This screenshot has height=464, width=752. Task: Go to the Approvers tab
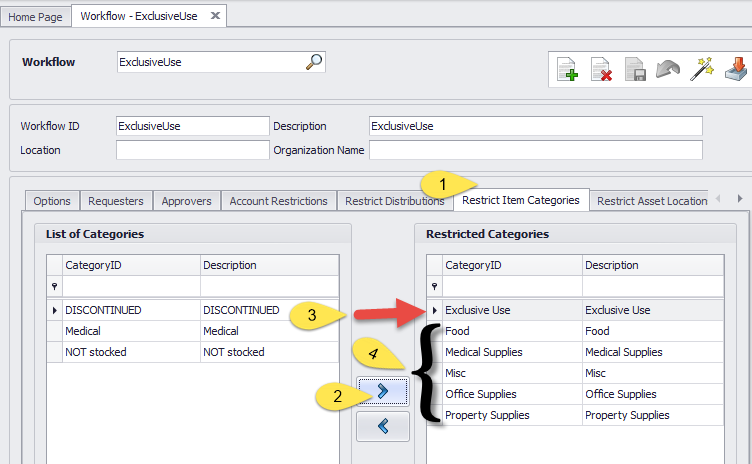186,201
